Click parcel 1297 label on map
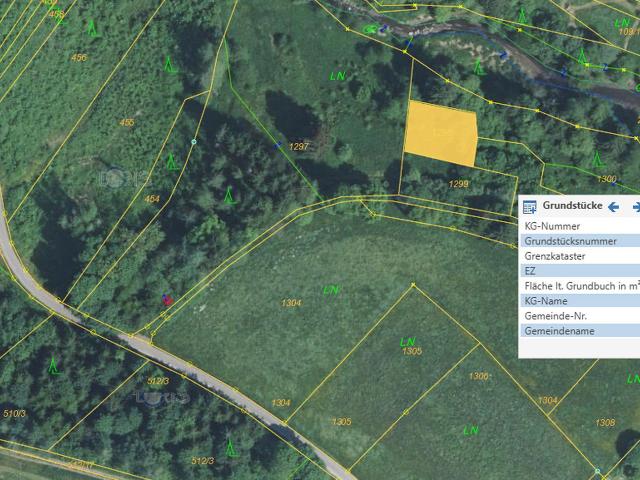This screenshot has height=480, width=640. click(299, 146)
